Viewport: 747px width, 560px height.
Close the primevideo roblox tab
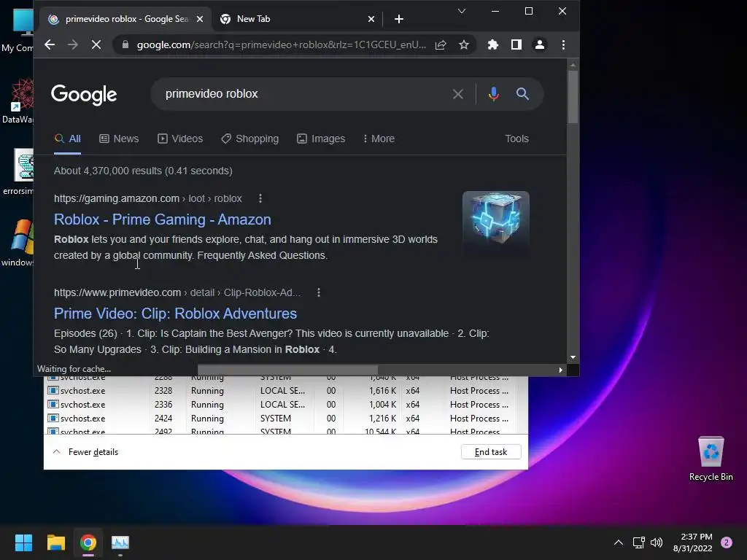200,19
